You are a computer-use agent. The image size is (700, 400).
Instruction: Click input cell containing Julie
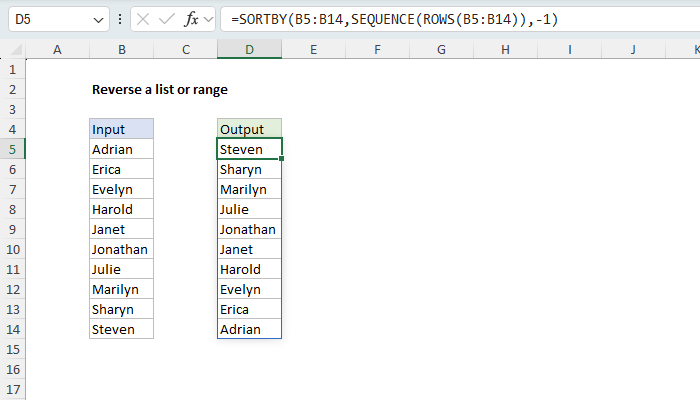tap(121, 269)
